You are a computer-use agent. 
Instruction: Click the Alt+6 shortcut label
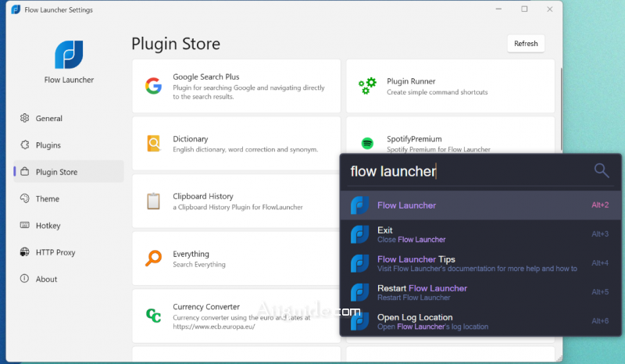[600, 321]
